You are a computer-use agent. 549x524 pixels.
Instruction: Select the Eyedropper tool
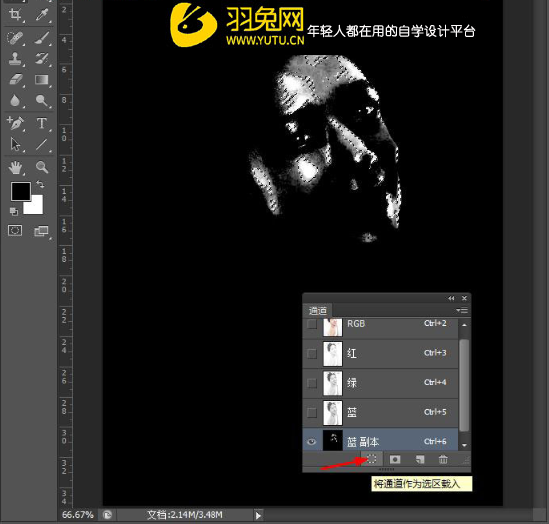point(42,15)
